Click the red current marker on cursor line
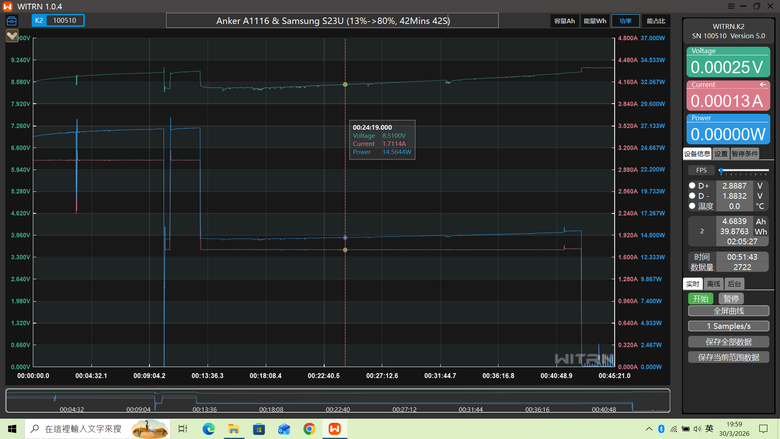This screenshot has width=780, height=439. pos(345,250)
